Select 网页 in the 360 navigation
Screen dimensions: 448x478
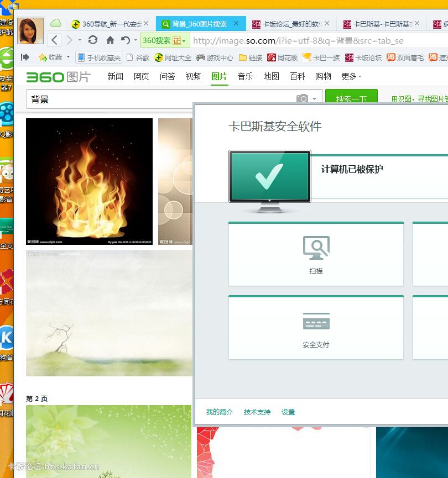141,76
